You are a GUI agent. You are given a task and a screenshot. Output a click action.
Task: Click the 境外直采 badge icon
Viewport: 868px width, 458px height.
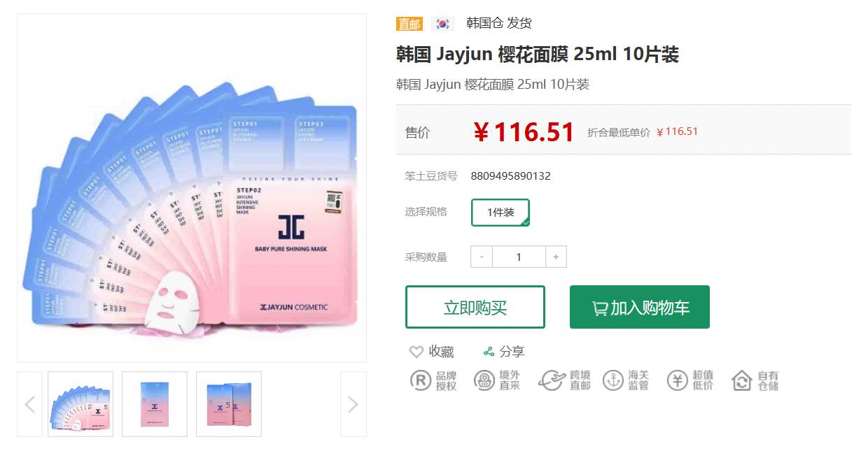tap(484, 380)
